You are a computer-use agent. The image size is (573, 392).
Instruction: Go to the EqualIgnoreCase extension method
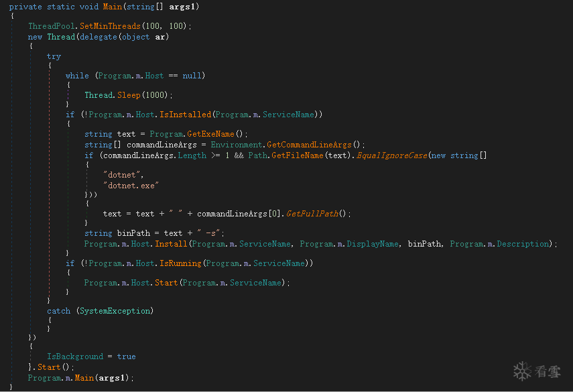click(x=392, y=155)
